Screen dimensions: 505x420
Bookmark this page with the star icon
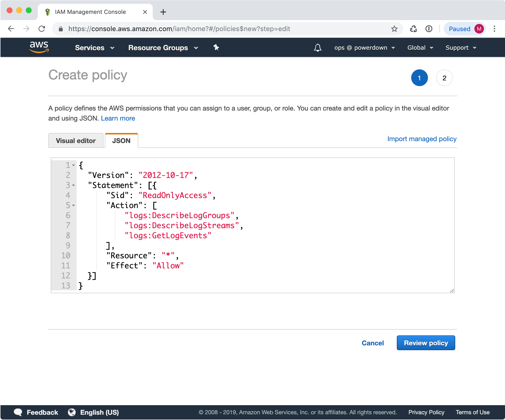[x=394, y=29]
